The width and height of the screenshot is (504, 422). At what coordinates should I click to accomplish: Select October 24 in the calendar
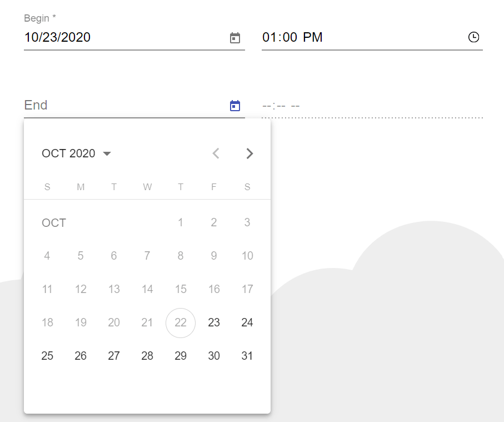[247, 322]
